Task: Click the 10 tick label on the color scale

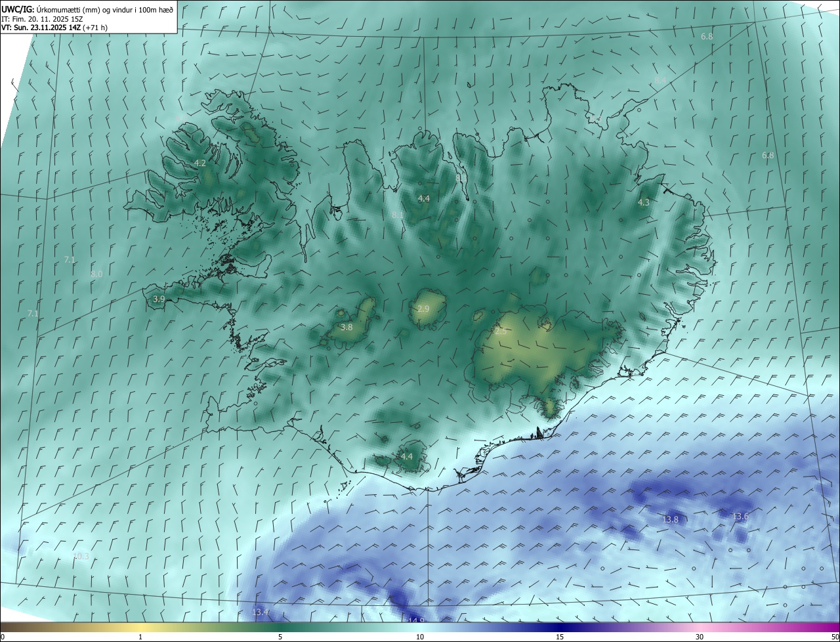Action: tap(420, 637)
